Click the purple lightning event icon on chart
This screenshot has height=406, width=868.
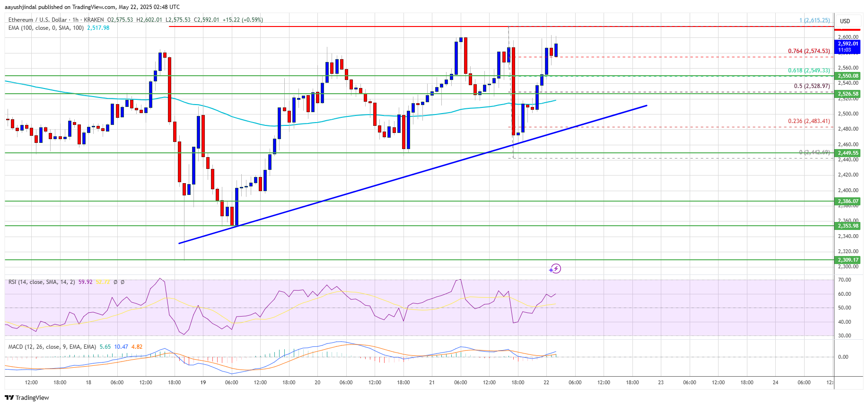coord(555,269)
